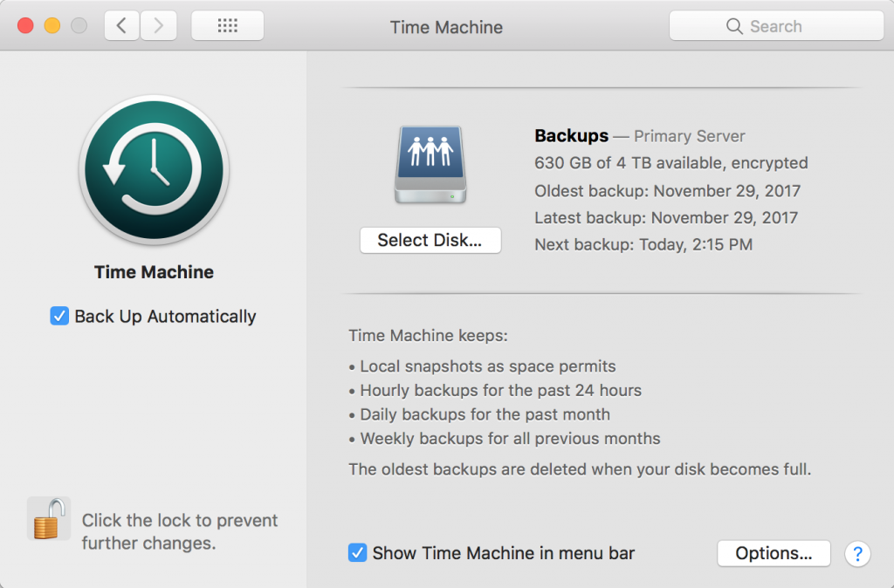Click the Time Machine window title
The height and width of the screenshot is (588, 894).
click(x=446, y=27)
